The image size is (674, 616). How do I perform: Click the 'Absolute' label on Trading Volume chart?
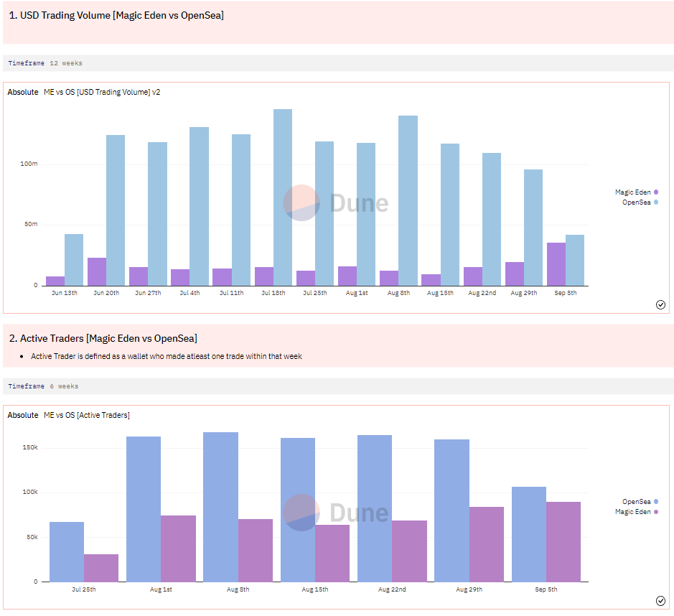(x=23, y=92)
